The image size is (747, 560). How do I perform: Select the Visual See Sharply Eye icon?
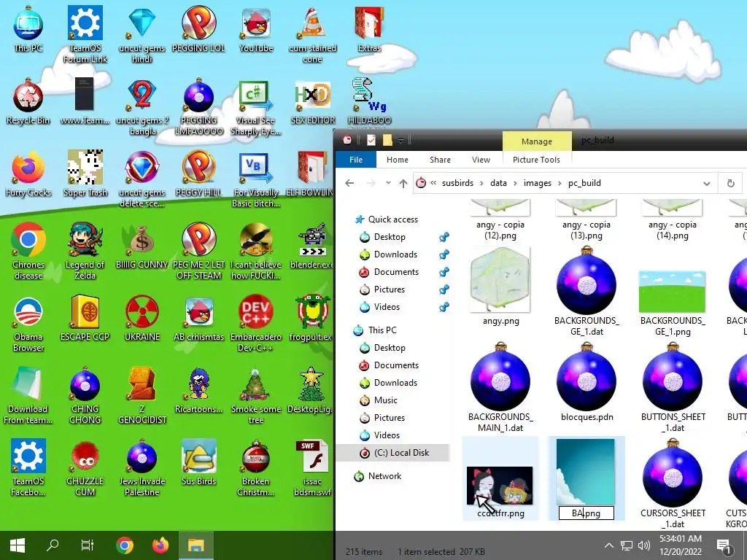pos(256,108)
